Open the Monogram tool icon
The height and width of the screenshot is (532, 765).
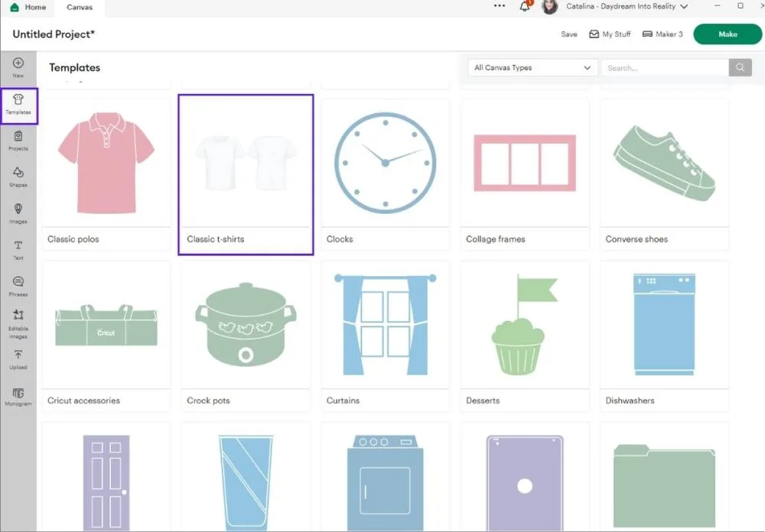(18, 397)
